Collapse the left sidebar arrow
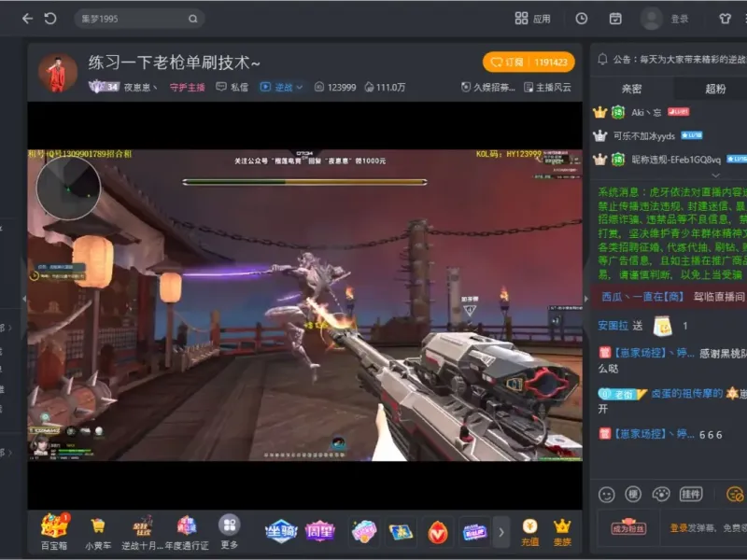 [24, 299]
